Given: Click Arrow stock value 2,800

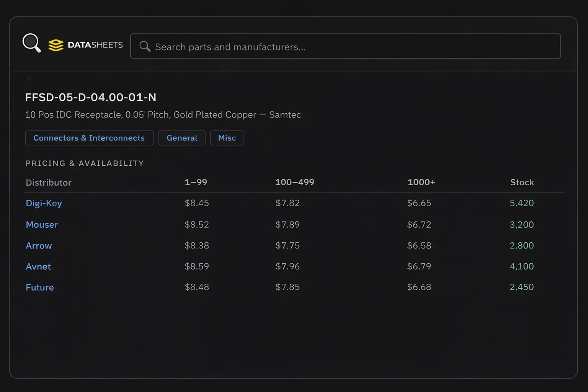Looking at the screenshot, I should point(522,245).
